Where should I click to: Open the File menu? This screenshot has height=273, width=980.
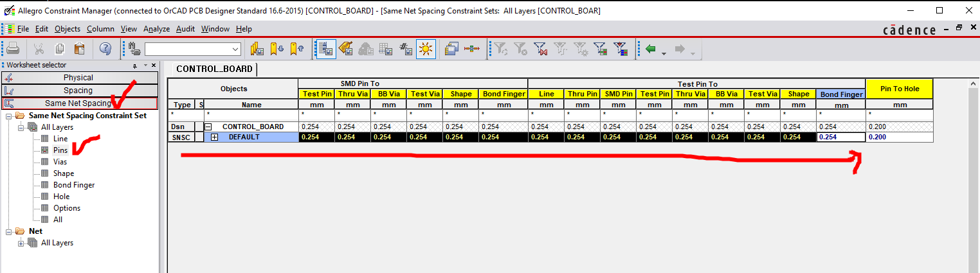click(23, 29)
